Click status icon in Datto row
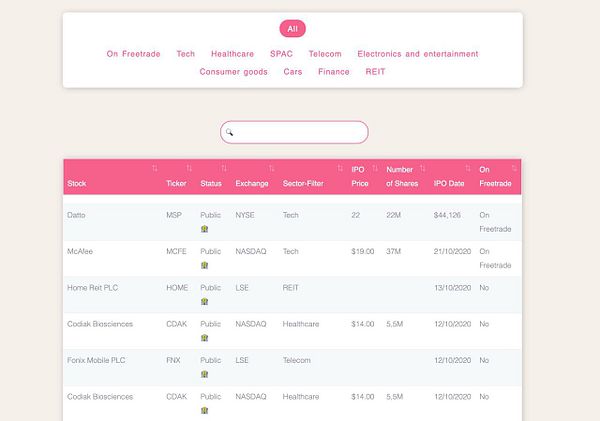The image size is (600, 421). 204,229
